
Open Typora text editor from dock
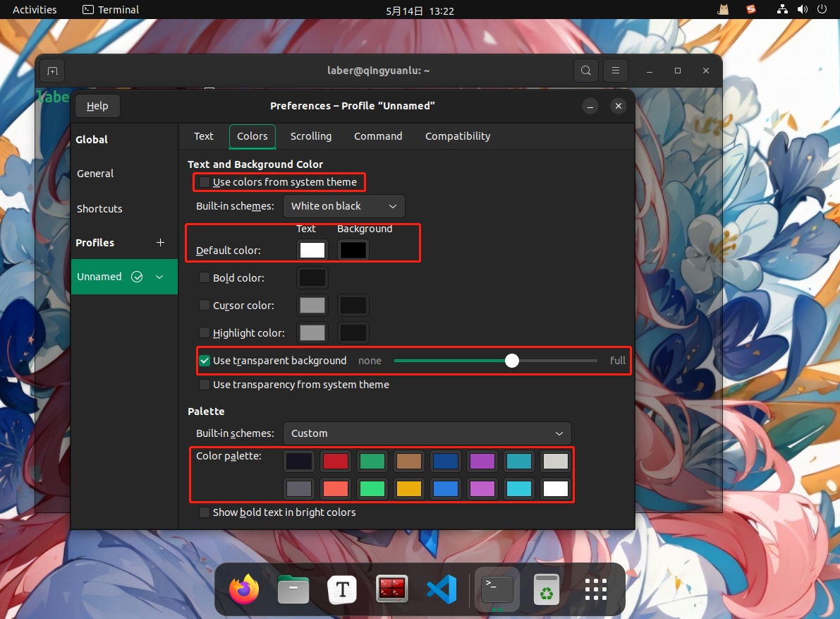[342, 589]
